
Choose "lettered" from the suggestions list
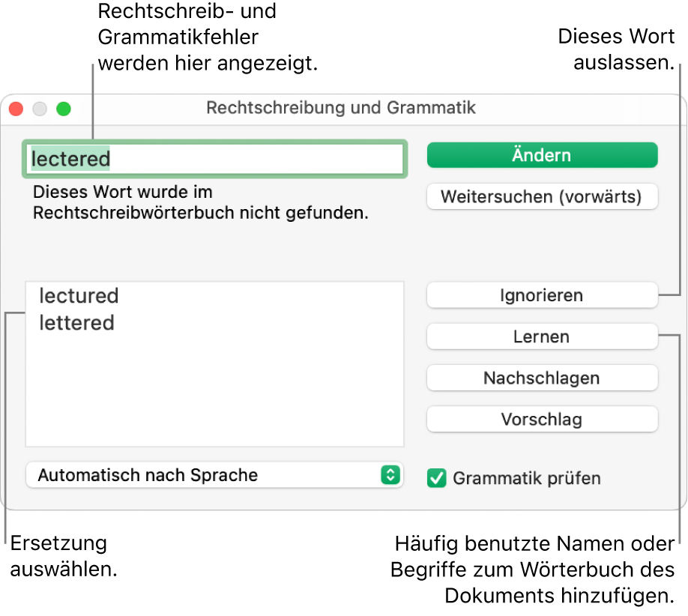pos(77,323)
